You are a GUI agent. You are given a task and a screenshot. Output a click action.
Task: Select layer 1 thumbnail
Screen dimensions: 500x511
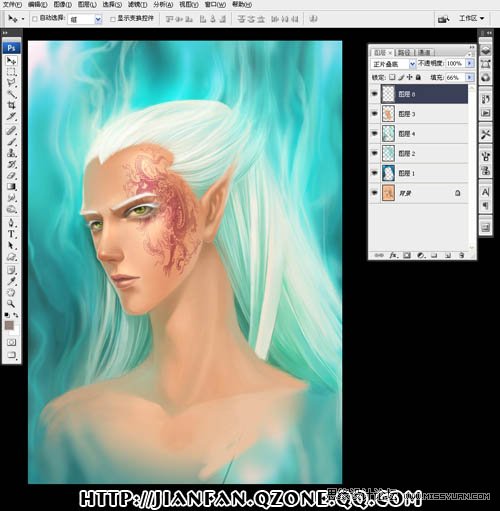(x=388, y=173)
